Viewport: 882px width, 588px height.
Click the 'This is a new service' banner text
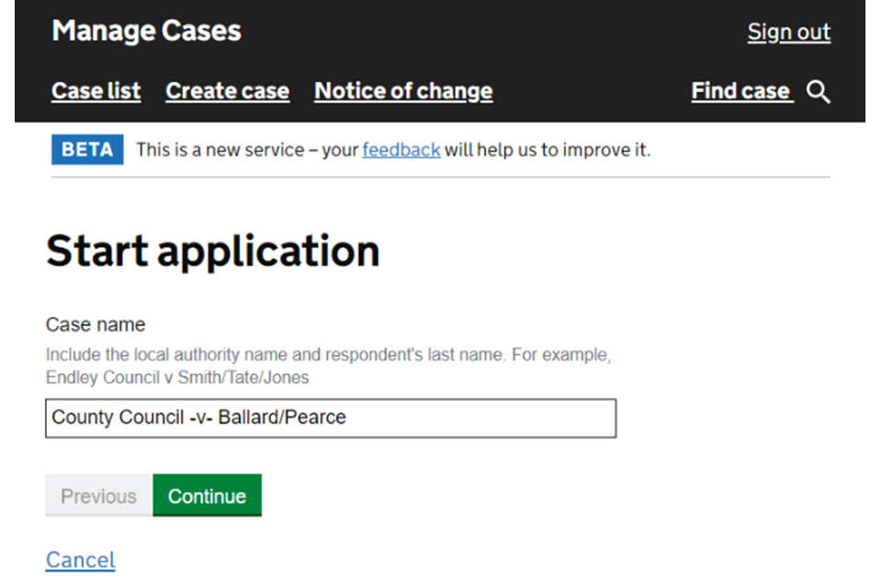(246, 150)
